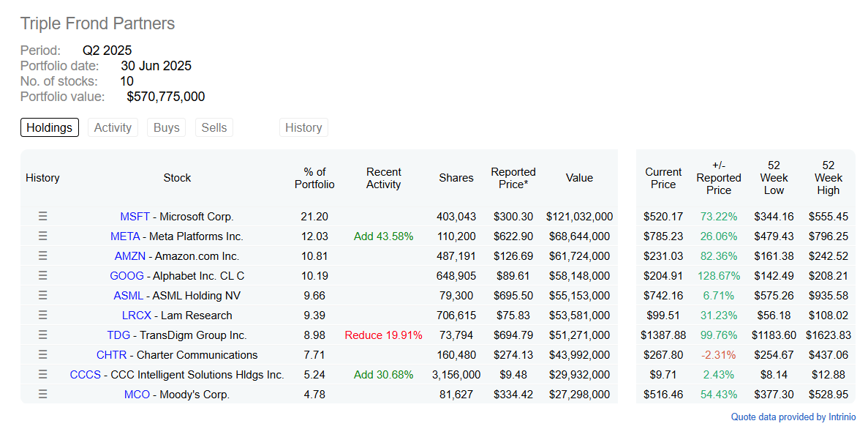Image resolution: width=868 pixels, height=429 pixels.
Task: Open the ASML ticker link
Action: [129, 296]
